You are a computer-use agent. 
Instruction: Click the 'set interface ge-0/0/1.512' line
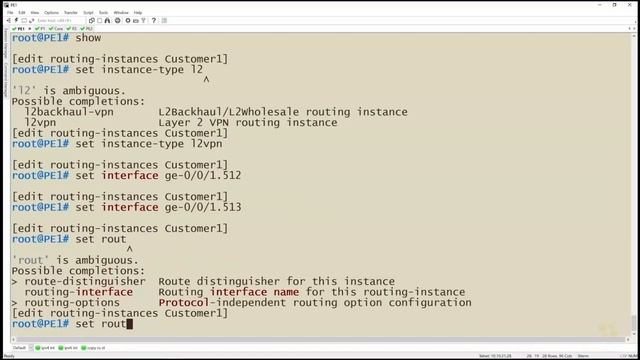click(x=127, y=176)
